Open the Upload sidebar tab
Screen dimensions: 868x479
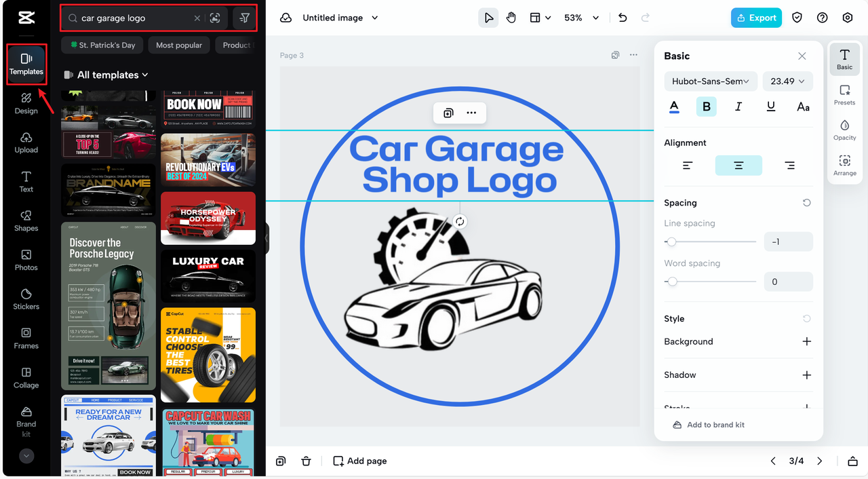(x=26, y=142)
